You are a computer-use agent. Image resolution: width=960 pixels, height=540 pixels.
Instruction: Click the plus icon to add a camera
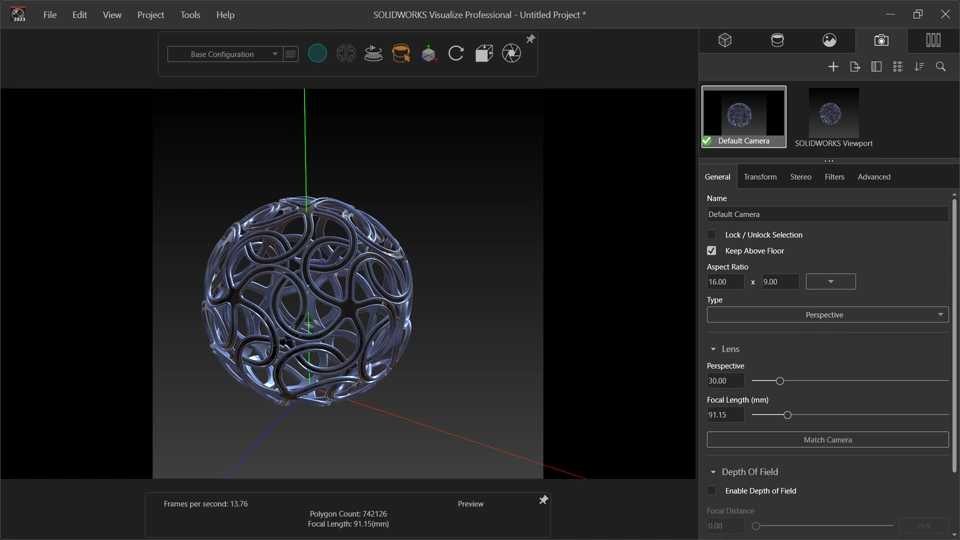tap(833, 67)
